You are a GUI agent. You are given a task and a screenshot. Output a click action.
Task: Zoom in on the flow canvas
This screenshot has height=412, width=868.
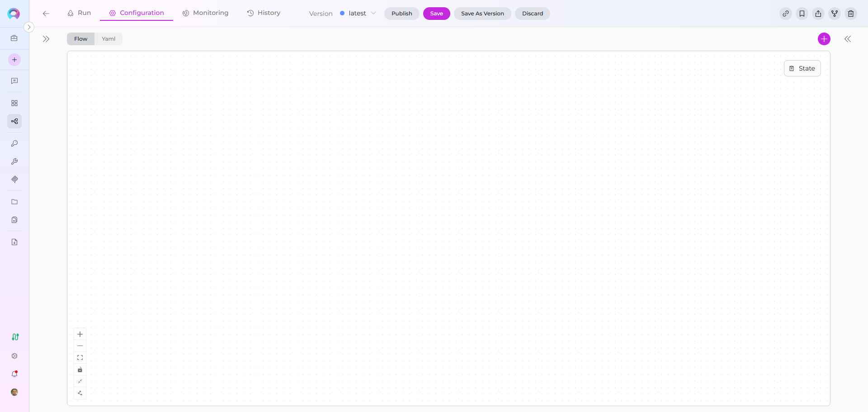coord(80,334)
